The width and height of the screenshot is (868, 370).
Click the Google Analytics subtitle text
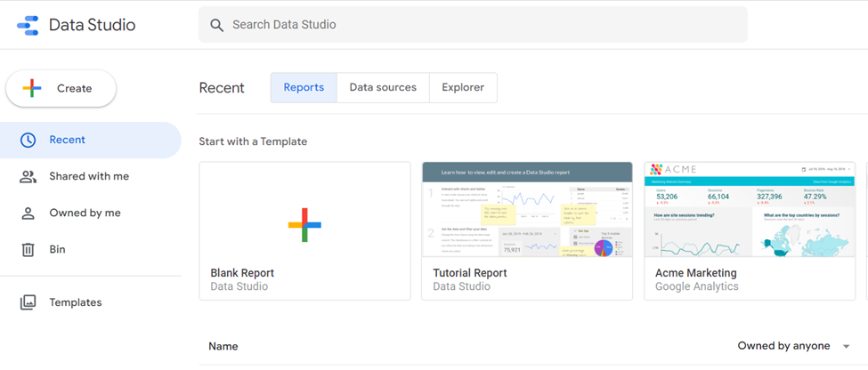click(697, 287)
